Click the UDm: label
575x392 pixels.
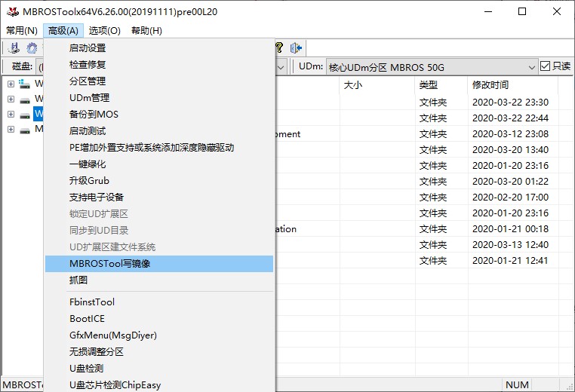(311, 66)
